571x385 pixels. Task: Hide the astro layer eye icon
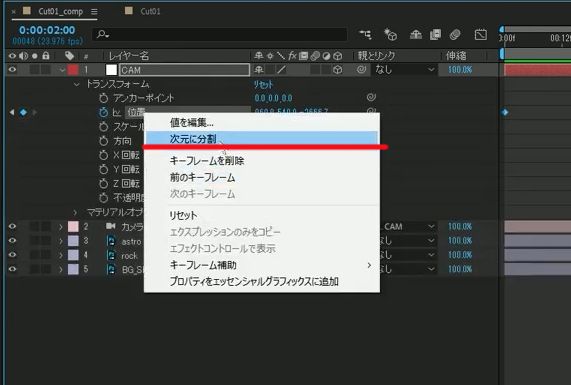[x=12, y=240]
